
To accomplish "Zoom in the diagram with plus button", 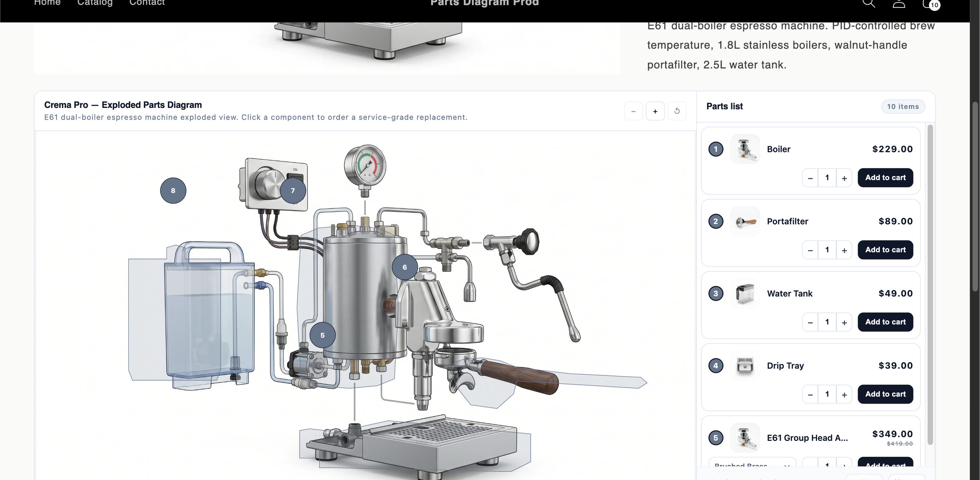I will (655, 111).
